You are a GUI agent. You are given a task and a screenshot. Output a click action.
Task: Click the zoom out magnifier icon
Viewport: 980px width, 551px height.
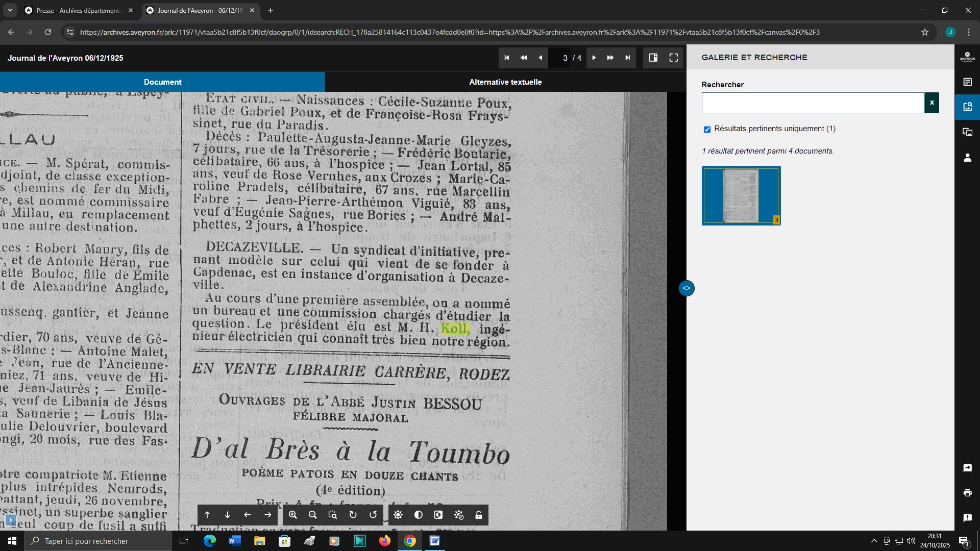(313, 515)
